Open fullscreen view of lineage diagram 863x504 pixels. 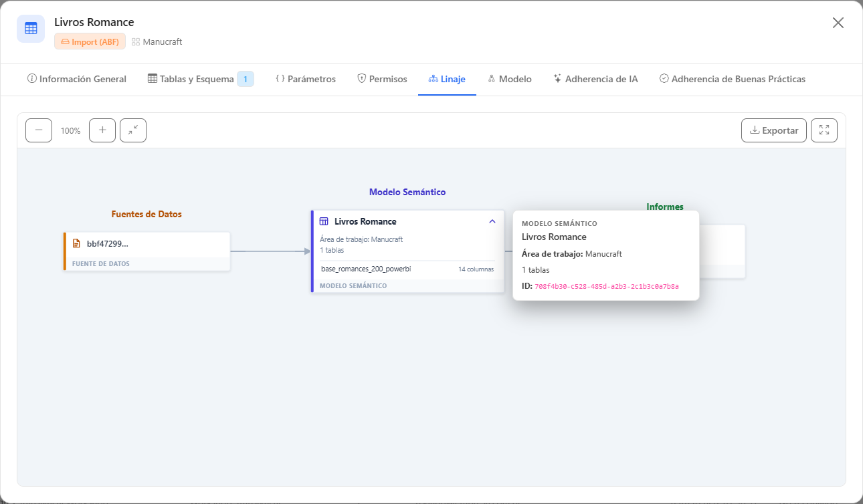click(x=824, y=130)
